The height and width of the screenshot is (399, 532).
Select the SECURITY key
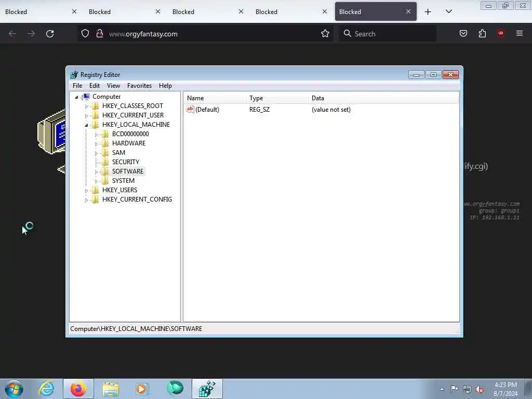coord(126,162)
